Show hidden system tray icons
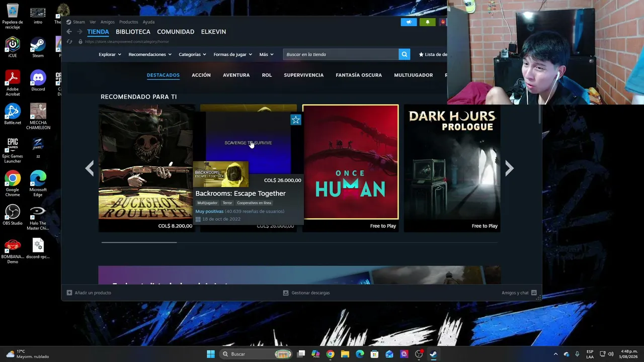The width and height of the screenshot is (644, 362). [555, 354]
